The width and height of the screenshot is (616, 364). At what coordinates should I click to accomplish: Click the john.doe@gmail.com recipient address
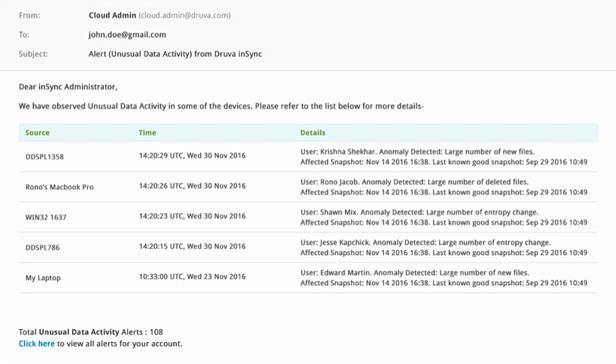pos(127,35)
